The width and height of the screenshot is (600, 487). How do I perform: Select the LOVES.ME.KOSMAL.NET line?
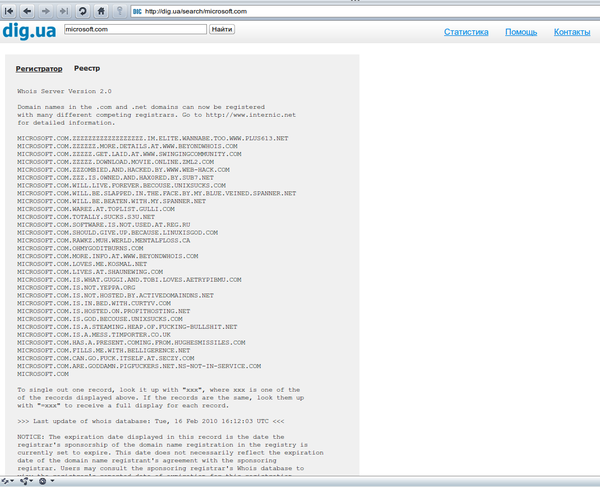click(x=82, y=264)
